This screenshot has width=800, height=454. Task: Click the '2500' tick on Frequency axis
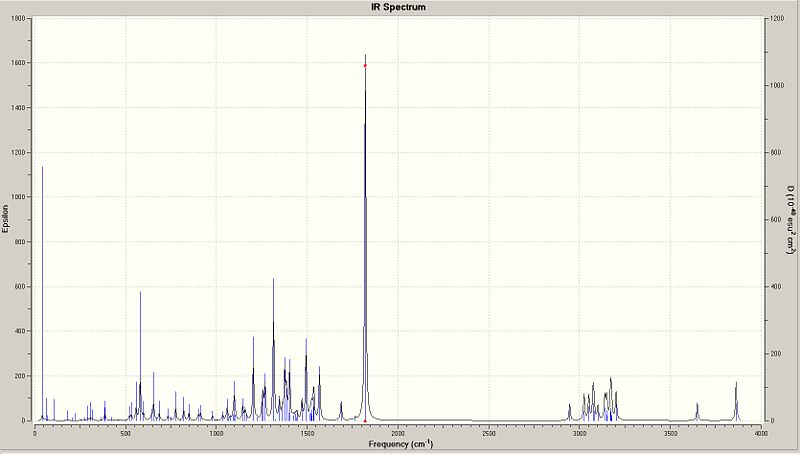(x=488, y=433)
